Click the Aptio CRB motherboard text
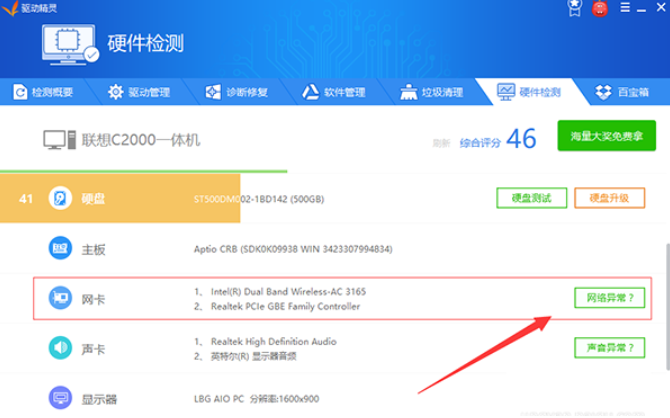This screenshot has width=670, height=418. pos(293,249)
